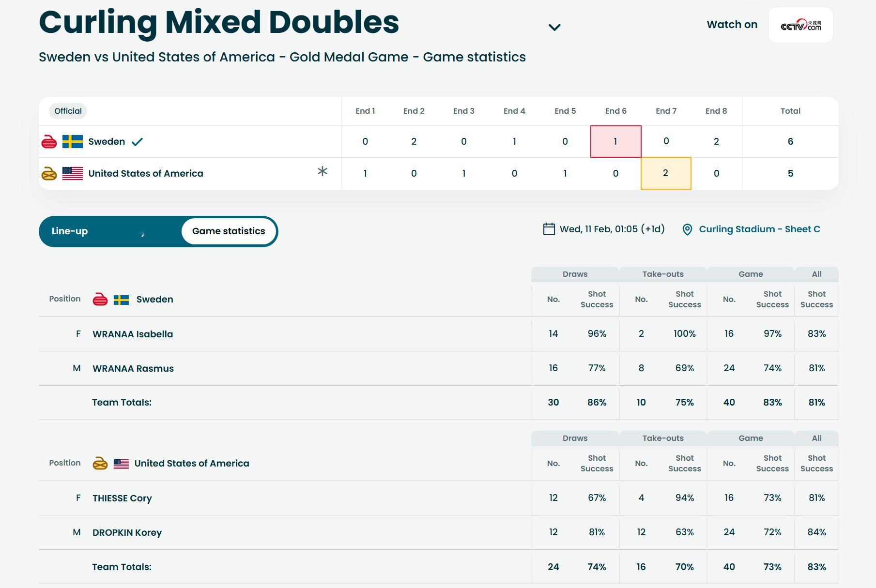The width and height of the screenshot is (876, 588).
Task: Click the Total column header
Action: (790, 111)
